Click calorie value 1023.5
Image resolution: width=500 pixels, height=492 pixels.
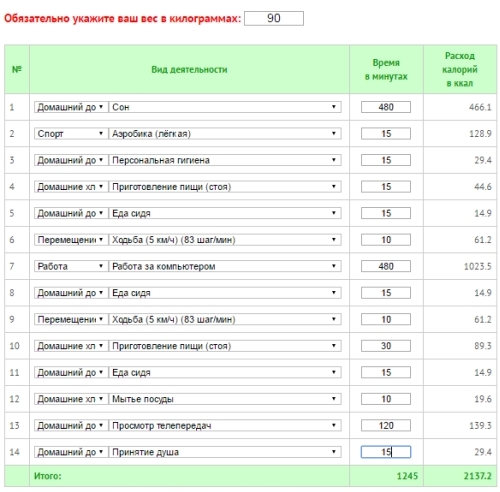478,266
